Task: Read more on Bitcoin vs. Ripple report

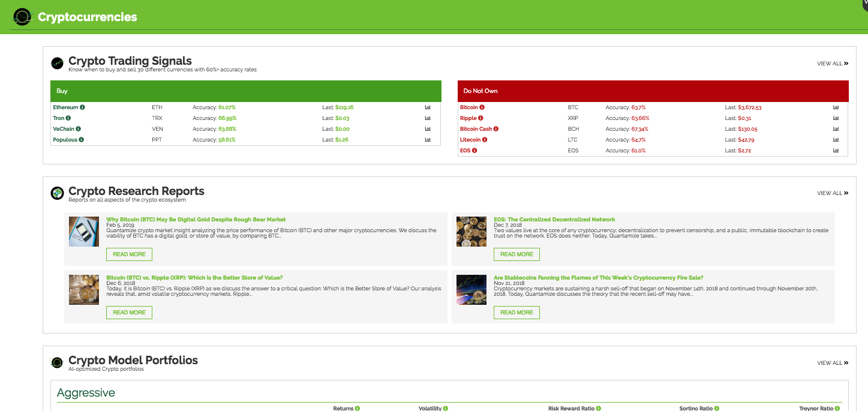Action: point(129,313)
